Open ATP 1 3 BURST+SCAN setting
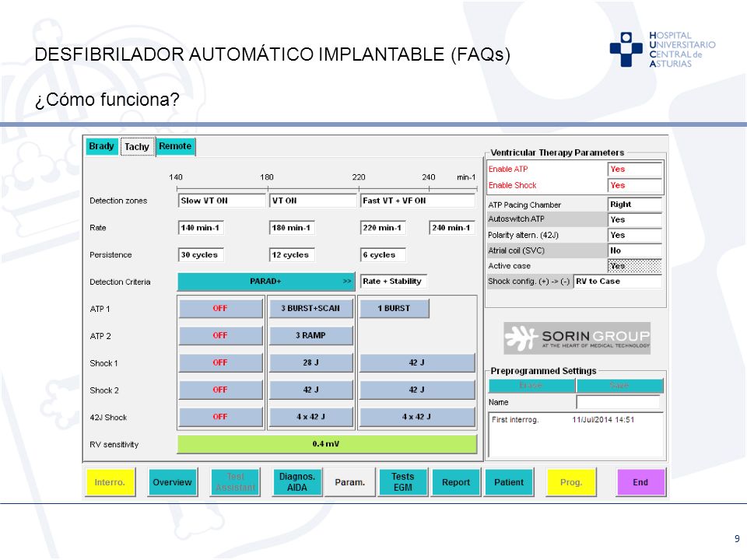 click(310, 308)
